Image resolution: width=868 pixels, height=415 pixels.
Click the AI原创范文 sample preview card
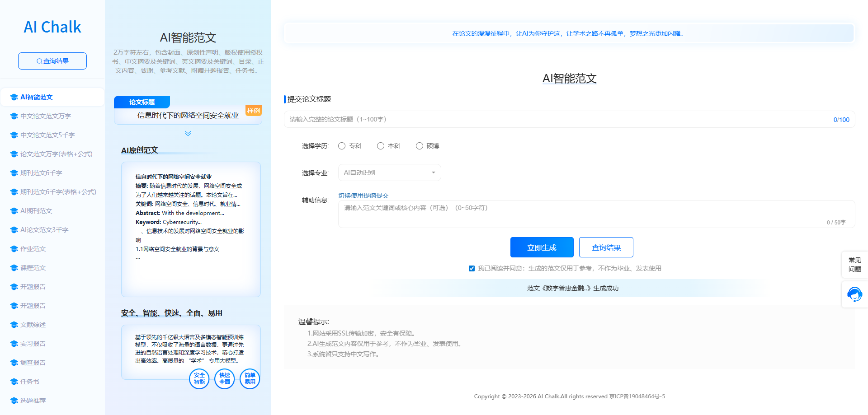pyautogui.click(x=191, y=229)
